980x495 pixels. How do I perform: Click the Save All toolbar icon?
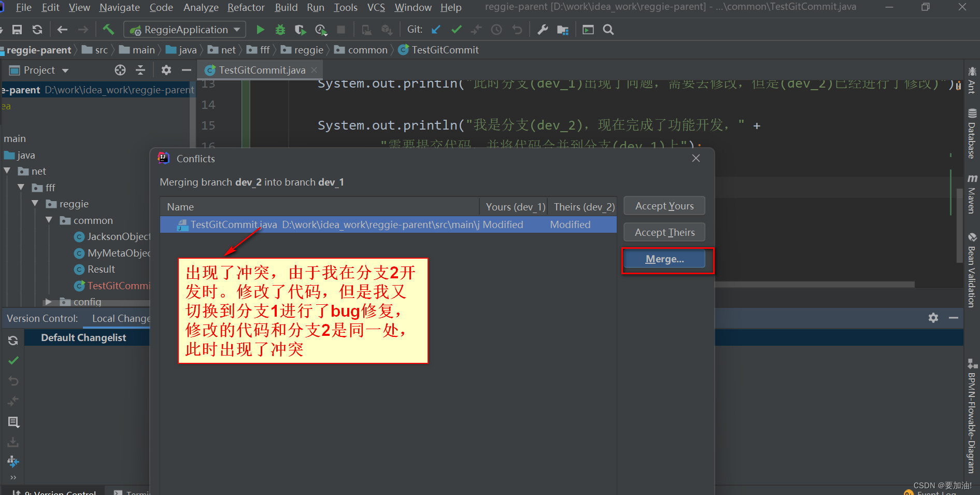(x=17, y=30)
